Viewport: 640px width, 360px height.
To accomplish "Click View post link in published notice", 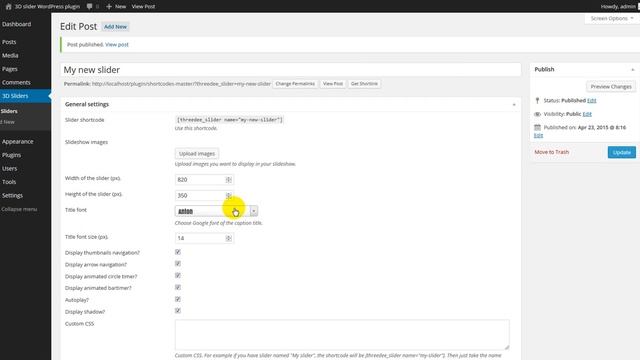I will pos(117,44).
